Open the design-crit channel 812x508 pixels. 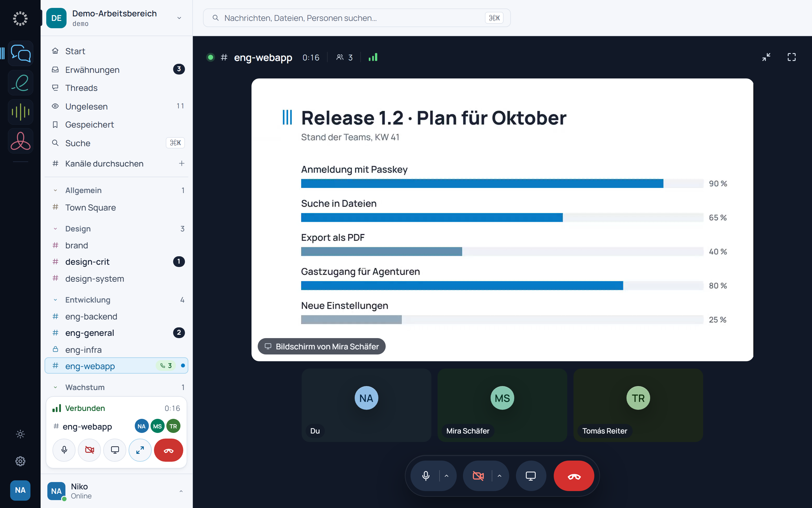point(116,262)
